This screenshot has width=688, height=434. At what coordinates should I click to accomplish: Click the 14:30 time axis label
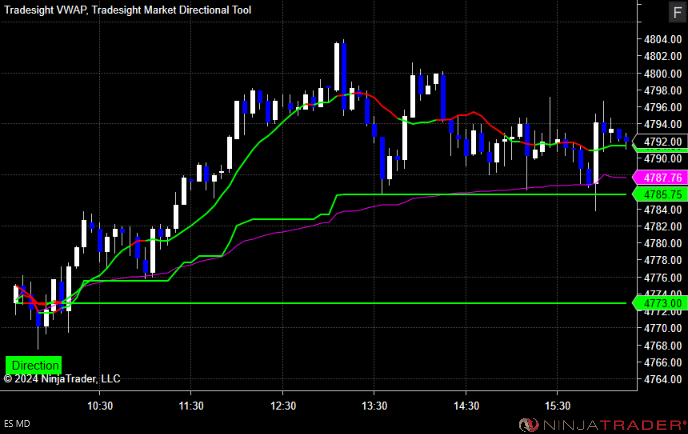(x=466, y=406)
